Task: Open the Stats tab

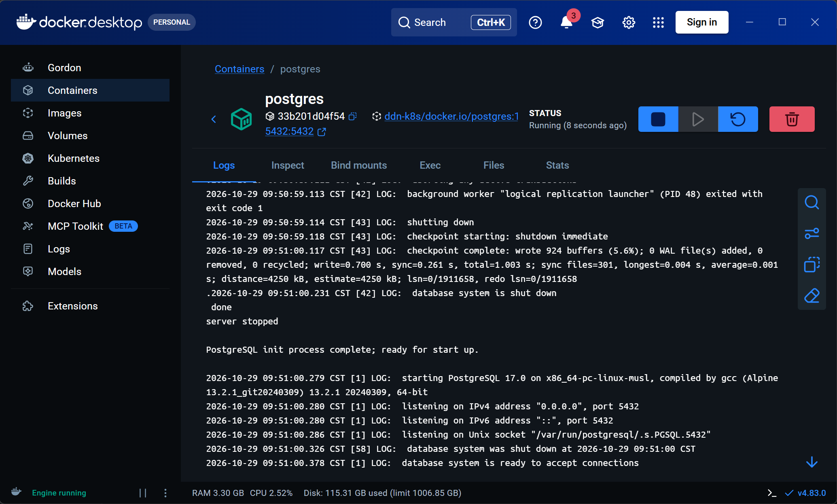Action: pos(557,165)
